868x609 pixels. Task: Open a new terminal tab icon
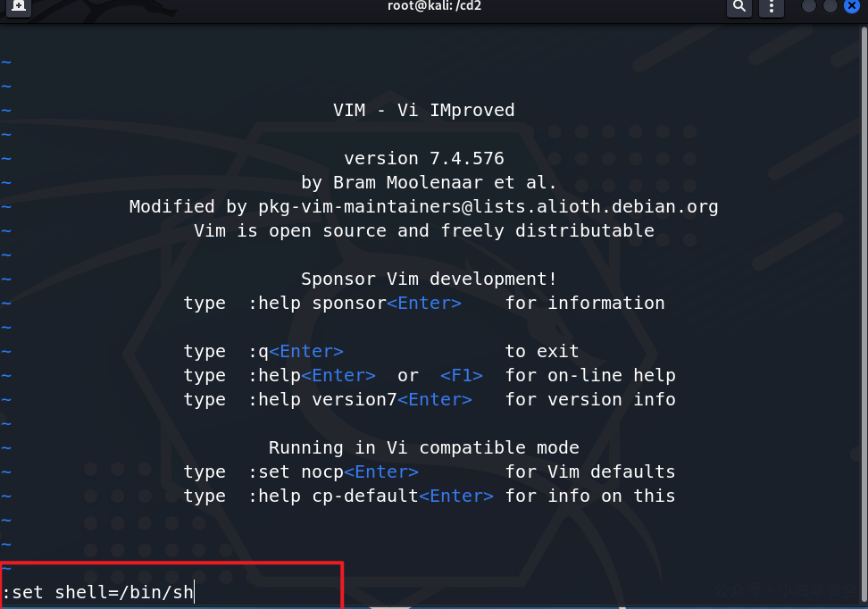point(19,6)
